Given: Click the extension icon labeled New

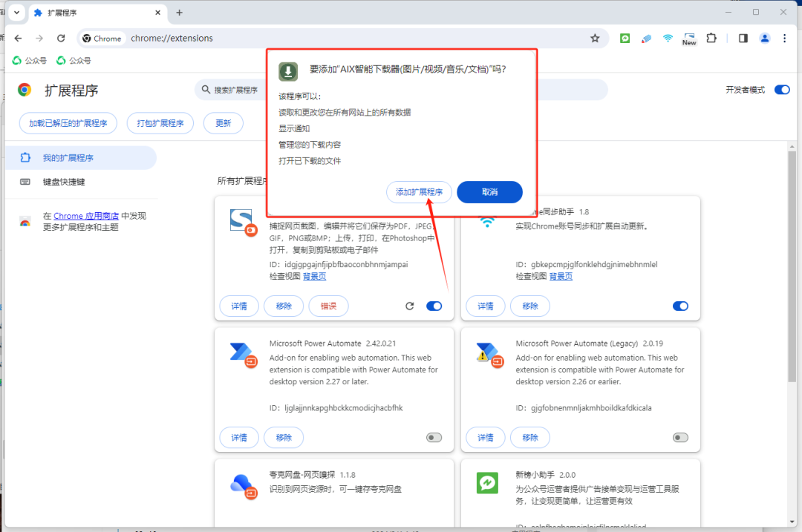Looking at the screenshot, I should (x=689, y=39).
